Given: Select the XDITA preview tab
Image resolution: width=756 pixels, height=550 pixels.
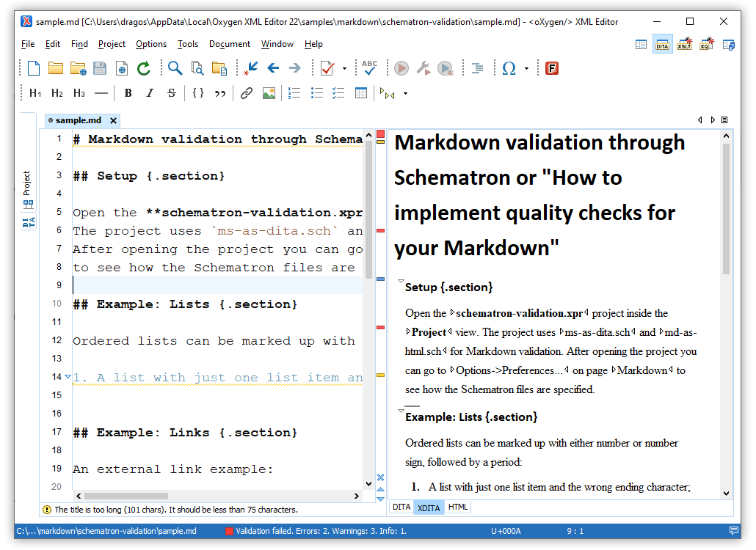Looking at the screenshot, I should pyautogui.click(x=429, y=507).
